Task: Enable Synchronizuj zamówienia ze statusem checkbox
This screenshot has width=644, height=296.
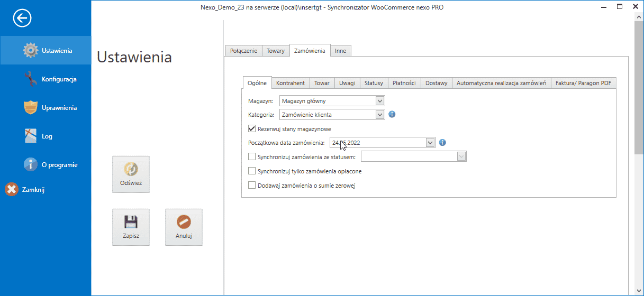Action: pos(252,156)
